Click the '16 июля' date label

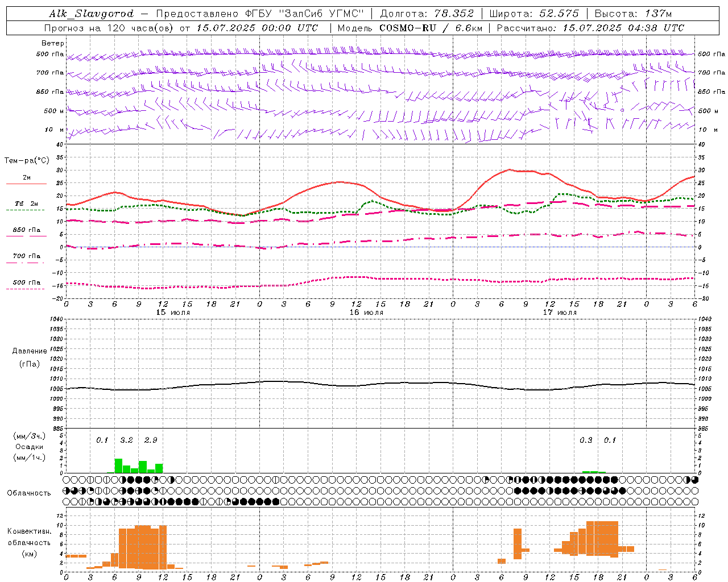pos(366,313)
